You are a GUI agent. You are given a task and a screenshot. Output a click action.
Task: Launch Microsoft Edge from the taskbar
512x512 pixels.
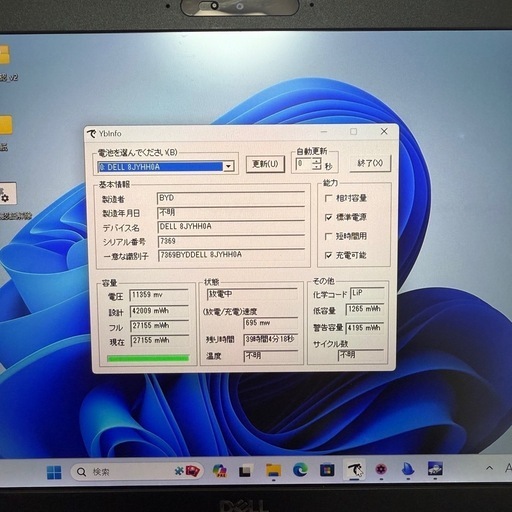[300, 470]
